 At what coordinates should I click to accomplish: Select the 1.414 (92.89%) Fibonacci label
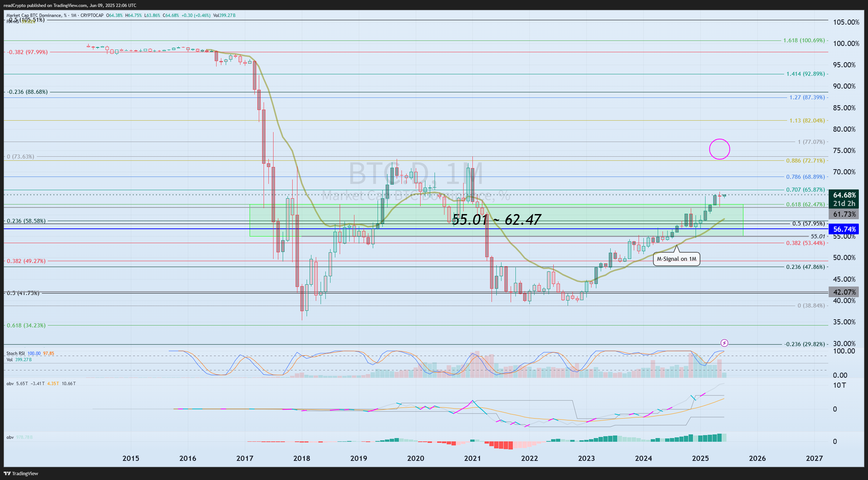pos(806,74)
